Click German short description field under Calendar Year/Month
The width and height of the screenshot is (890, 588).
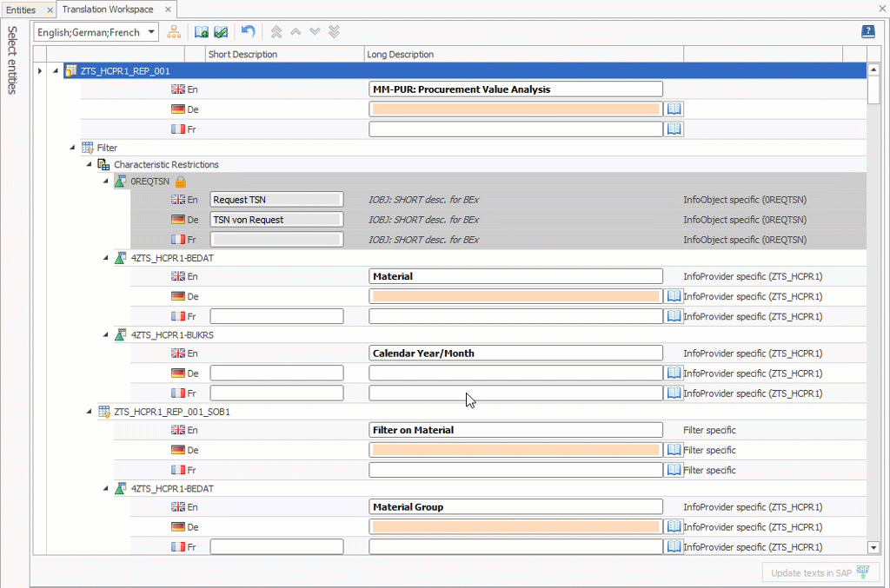pos(276,373)
